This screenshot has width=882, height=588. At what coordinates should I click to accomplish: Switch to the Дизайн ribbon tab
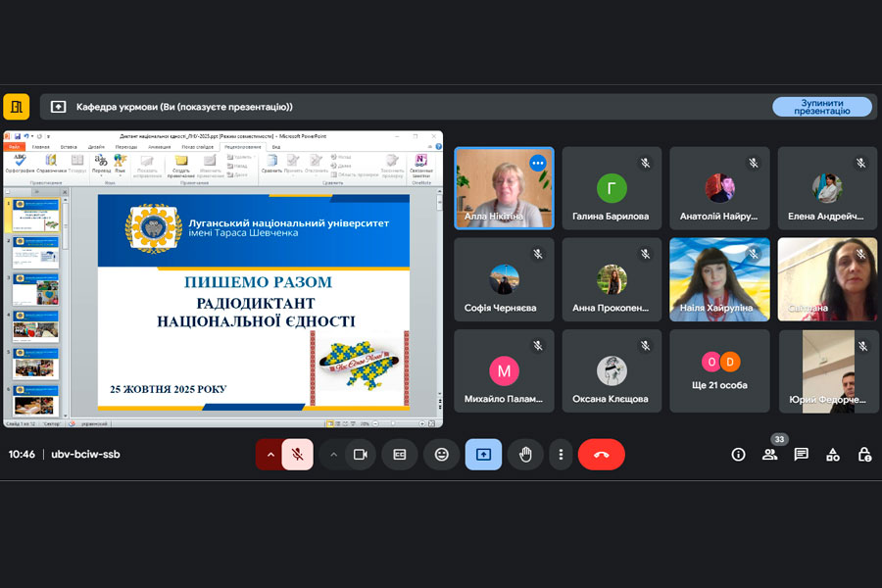point(96,147)
